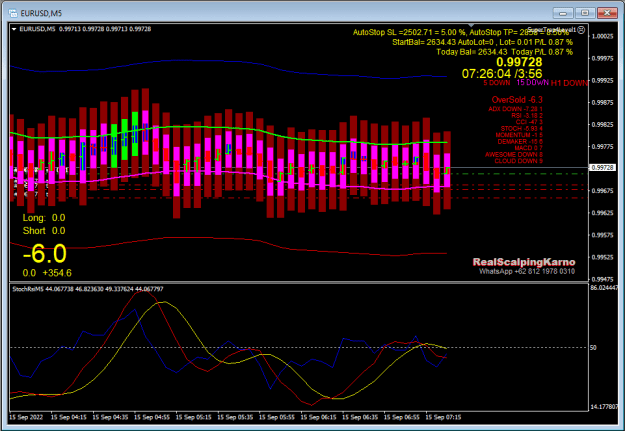This screenshot has height=431, width=625.
Task: Click the 'STOCH -5.93 4' line
Action: pos(522,128)
